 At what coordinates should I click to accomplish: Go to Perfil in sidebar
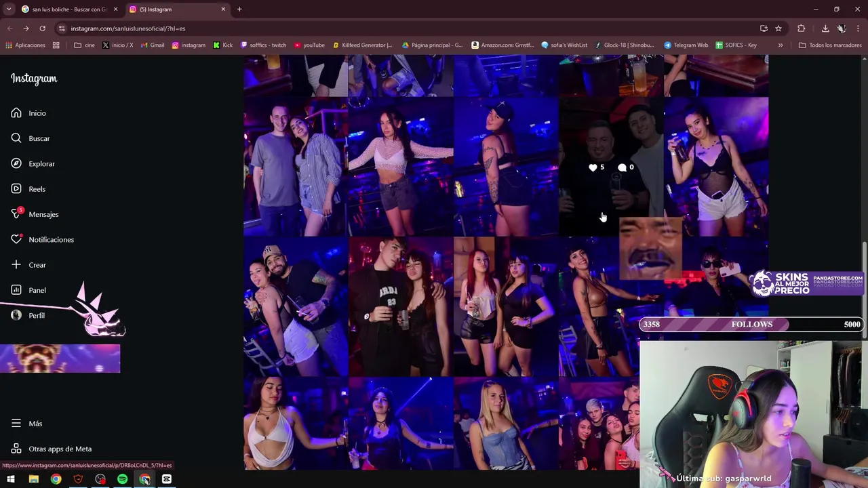(x=28, y=315)
